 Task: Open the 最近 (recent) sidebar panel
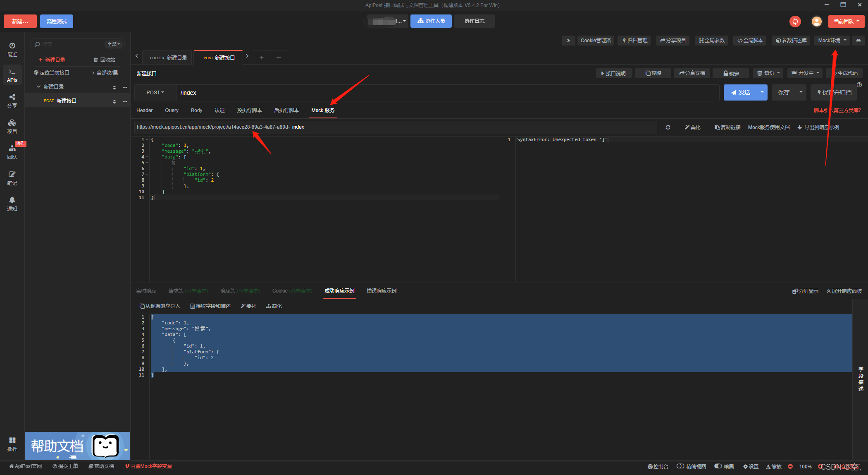tap(12, 50)
